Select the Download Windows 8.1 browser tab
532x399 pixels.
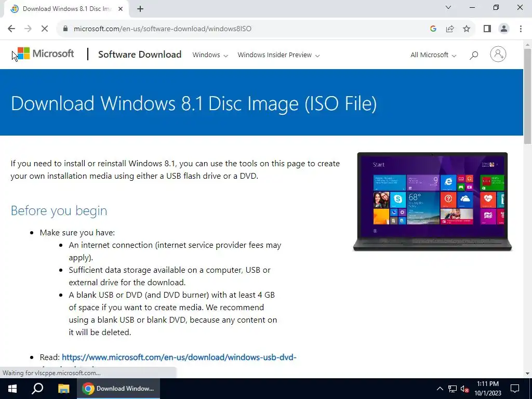tap(67, 9)
